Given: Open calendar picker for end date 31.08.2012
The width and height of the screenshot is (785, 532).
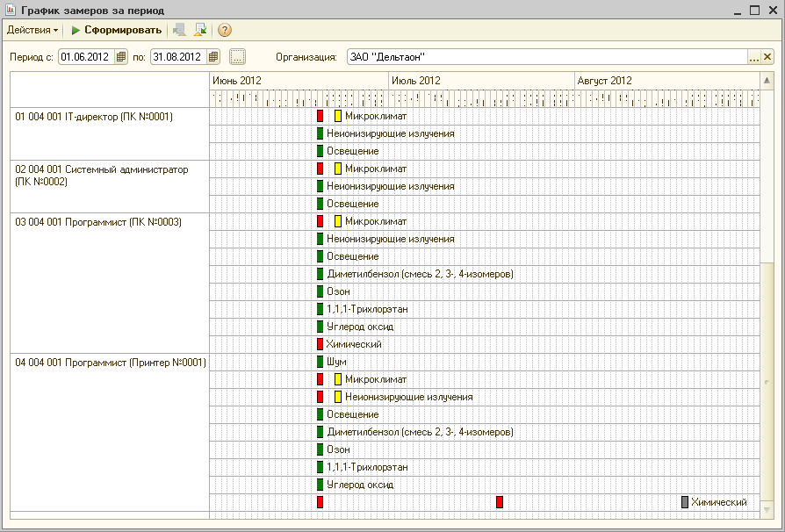Looking at the screenshot, I should (213, 57).
